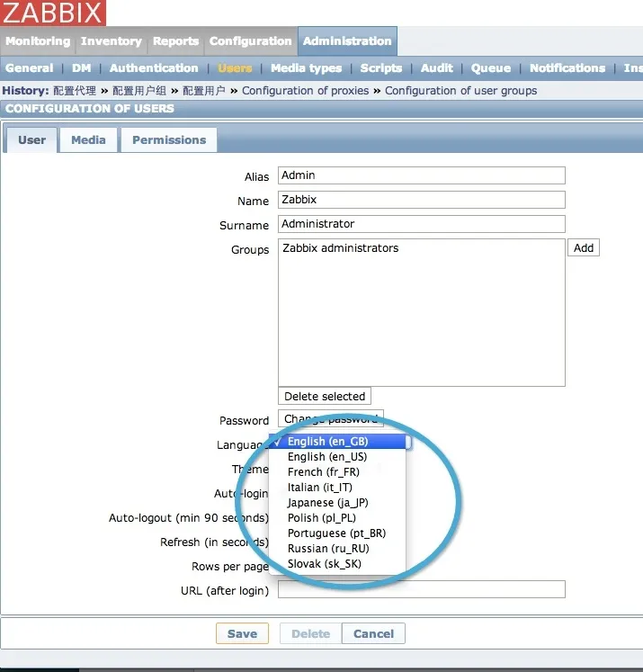The height and width of the screenshot is (672, 643).
Task: Switch to the Permissions tab
Action: coord(169,140)
